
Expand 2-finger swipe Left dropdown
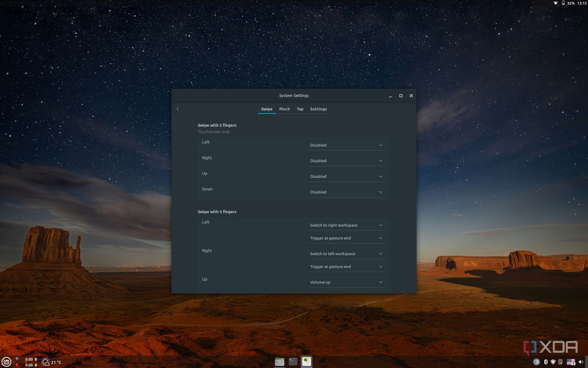[x=346, y=145]
